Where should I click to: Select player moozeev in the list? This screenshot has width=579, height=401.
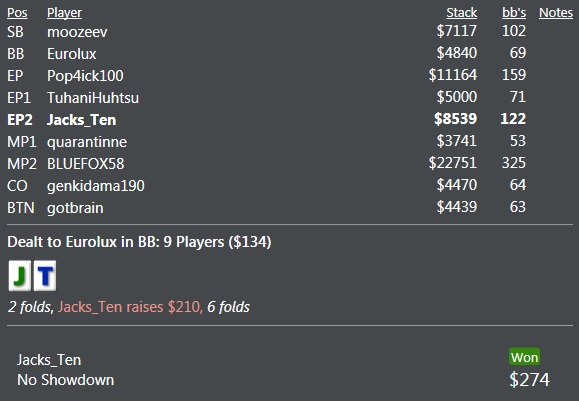[77, 32]
